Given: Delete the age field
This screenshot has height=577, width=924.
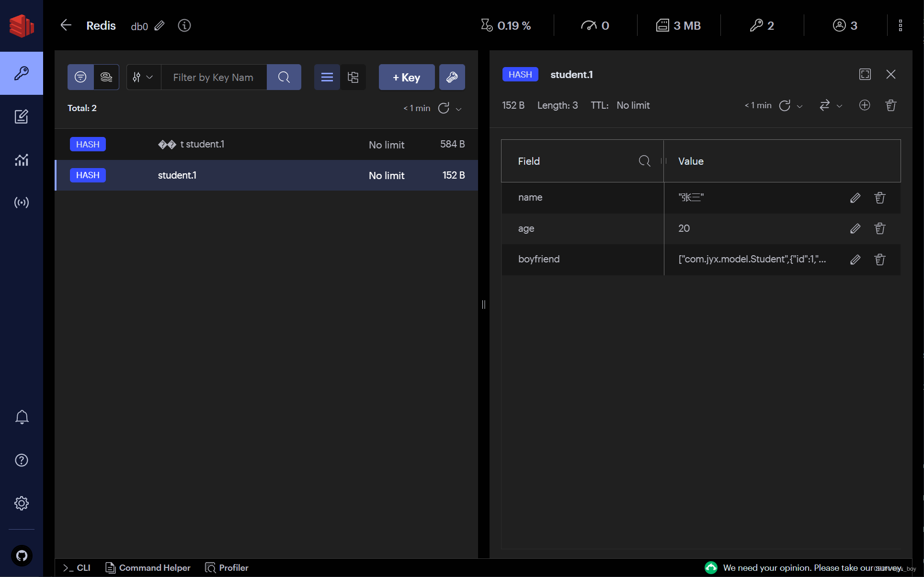Looking at the screenshot, I should click(x=880, y=228).
